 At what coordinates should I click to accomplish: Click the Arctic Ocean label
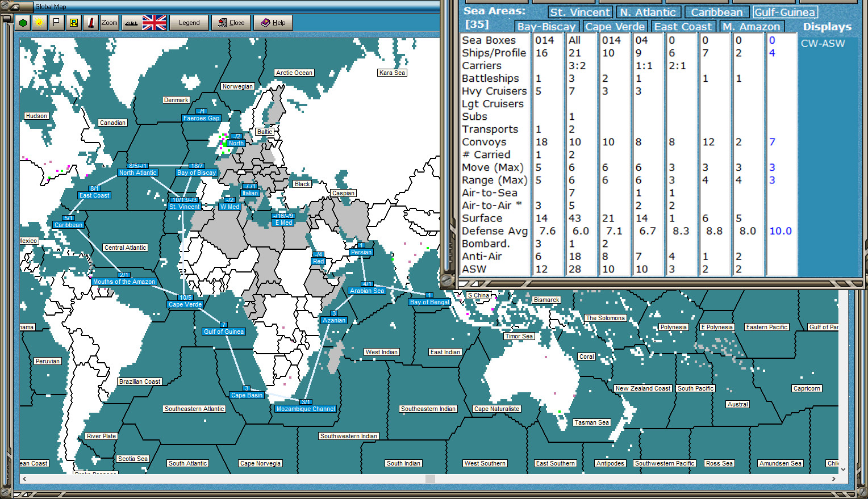pyautogui.click(x=294, y=73)
